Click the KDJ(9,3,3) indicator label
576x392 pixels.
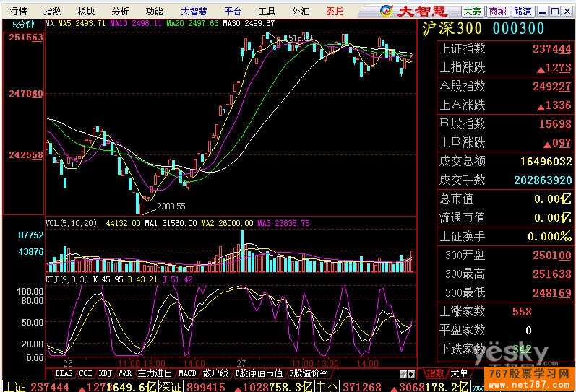[x=67, y=279]
